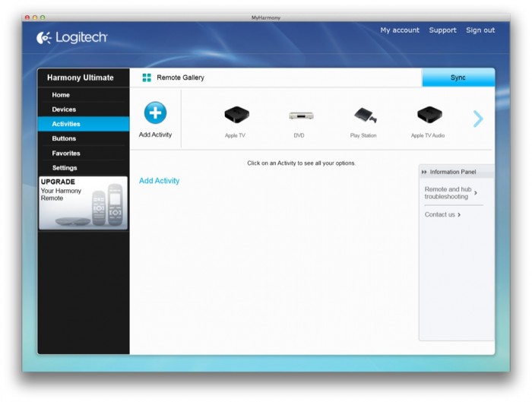The width and height of the screenshot is (532, 402).
Task: Show next activities with right arrow
Action: pos(478,119)
